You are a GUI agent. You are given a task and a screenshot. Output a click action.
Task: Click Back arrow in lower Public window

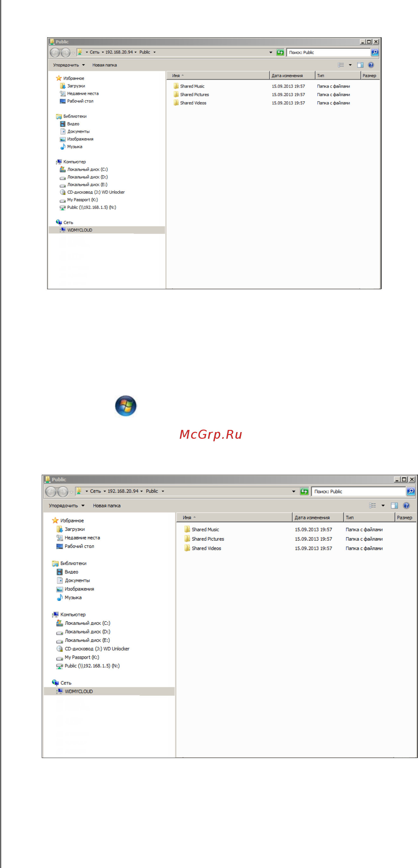pos(51,492)
